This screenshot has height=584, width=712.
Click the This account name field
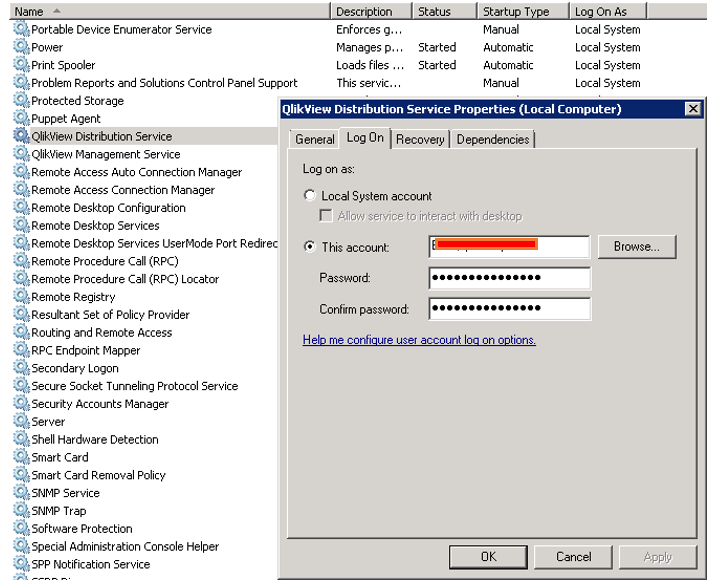point(509,247)
